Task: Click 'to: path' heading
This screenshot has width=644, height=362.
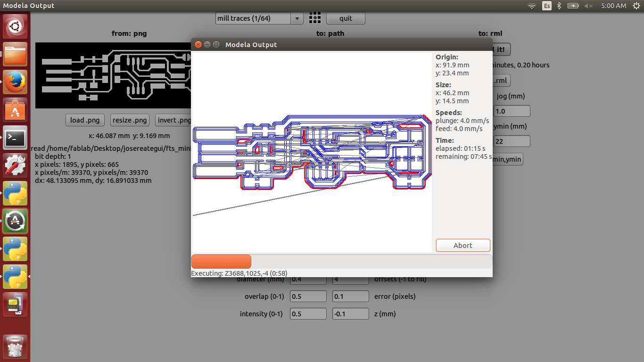Action: coord(330,33)
